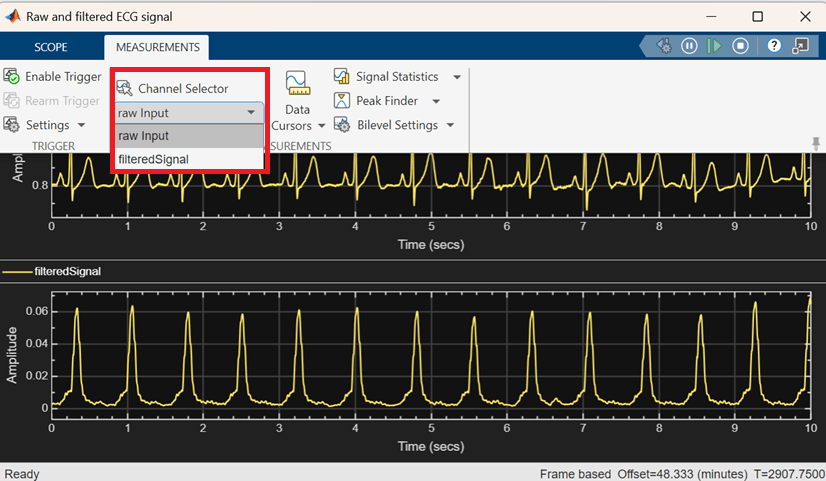Switch to the SCOPE tab
Screen dimensions: 826x481
51,47
